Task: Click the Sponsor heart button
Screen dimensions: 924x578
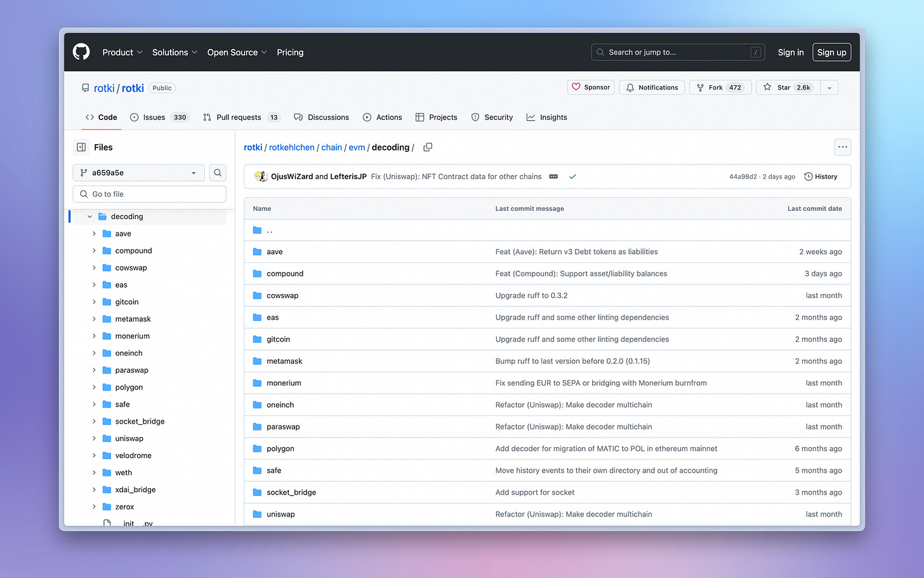Action: [x=591, y=88]
